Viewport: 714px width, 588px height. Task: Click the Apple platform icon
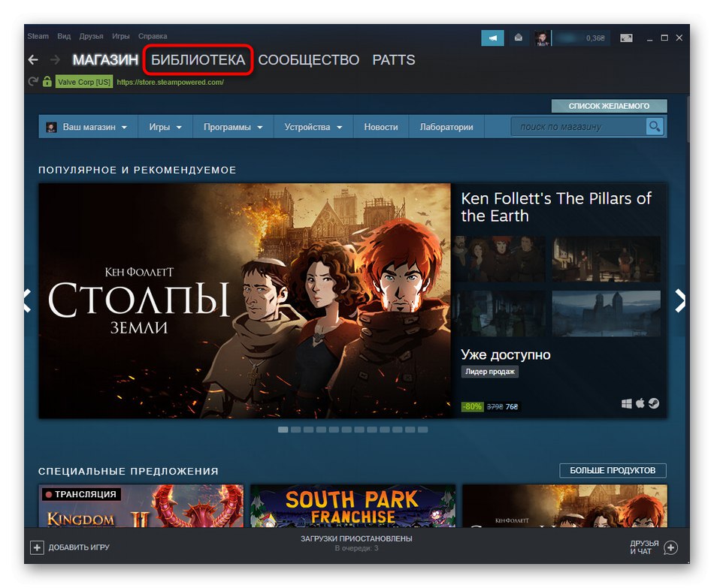[640, 403]
